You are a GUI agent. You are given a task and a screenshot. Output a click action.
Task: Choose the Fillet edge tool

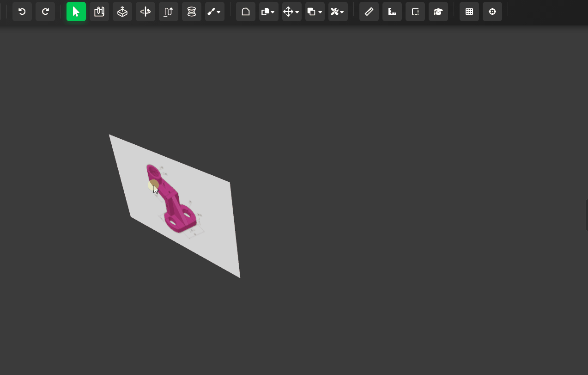click(x=246, y=12)
